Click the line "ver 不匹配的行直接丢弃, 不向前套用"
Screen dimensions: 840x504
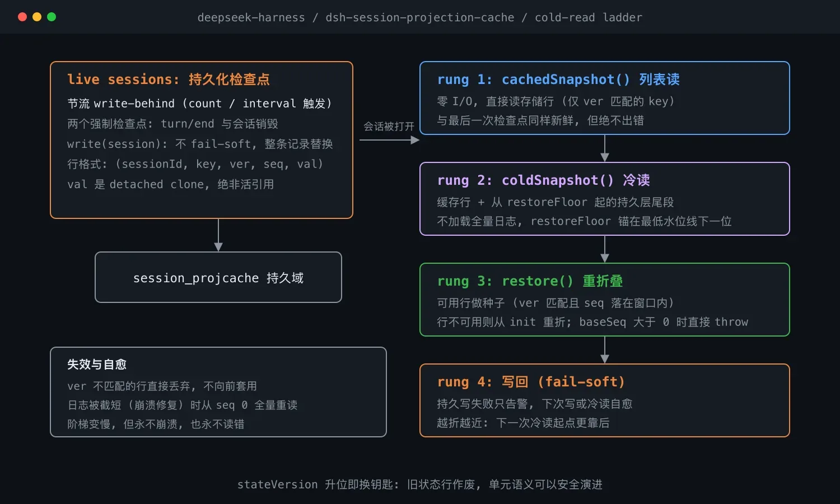point(162,386)
